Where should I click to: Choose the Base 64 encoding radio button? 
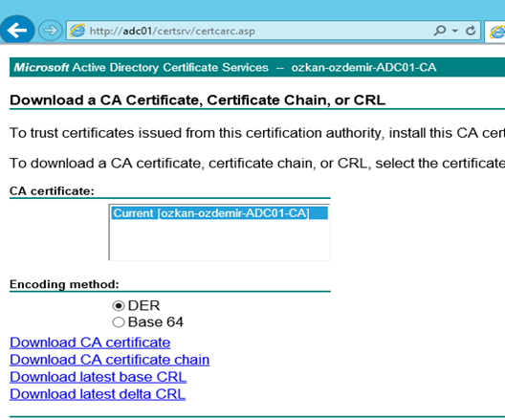click(x=119, y=322)
